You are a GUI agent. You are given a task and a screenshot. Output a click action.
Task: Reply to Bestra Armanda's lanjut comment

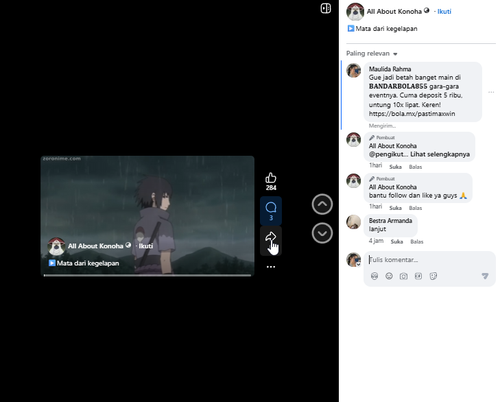(x=417, y=241)
